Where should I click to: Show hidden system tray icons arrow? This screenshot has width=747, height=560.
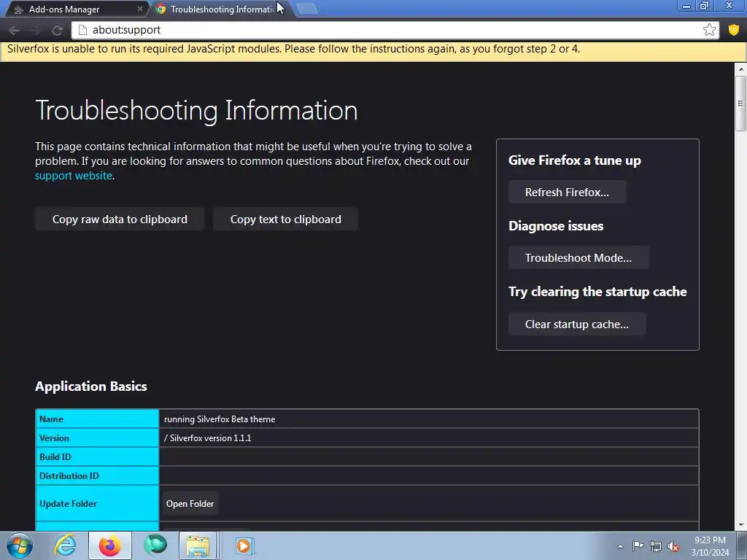(620, 546)
